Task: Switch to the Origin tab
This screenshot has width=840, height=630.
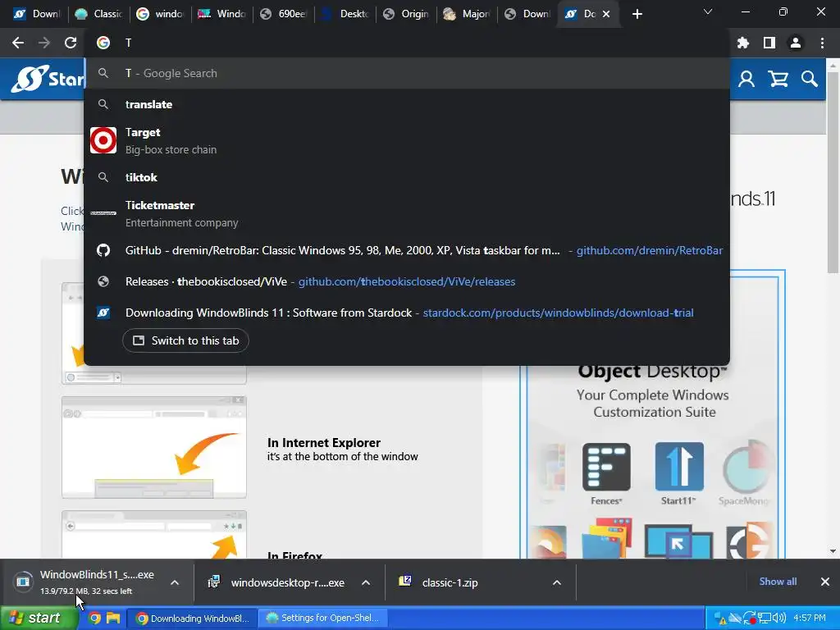Action: pyautogui.click(x=406, y=14)
